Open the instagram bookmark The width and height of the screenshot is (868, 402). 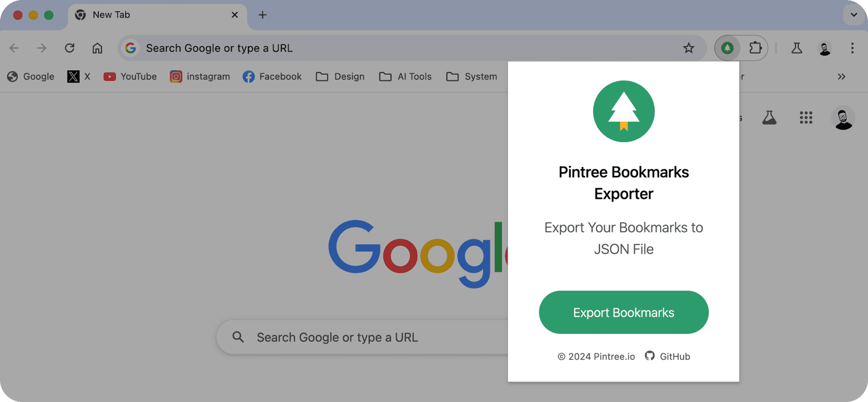200,76
